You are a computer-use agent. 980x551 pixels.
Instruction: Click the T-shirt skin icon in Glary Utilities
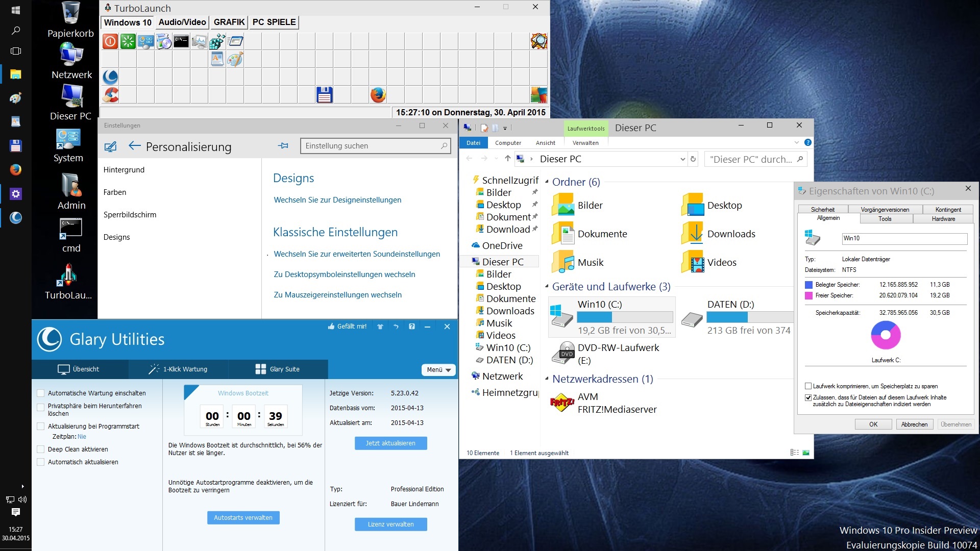(x=380, y=327)
